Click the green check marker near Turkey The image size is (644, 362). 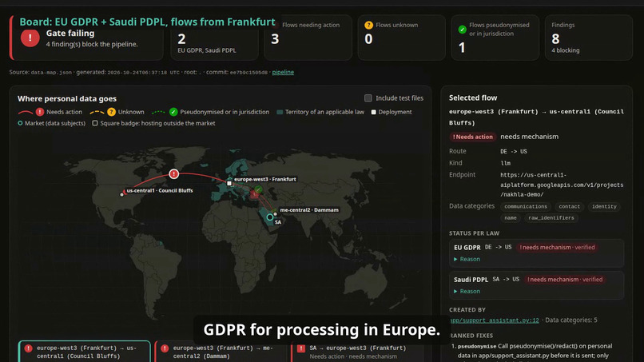coord(258,189)
